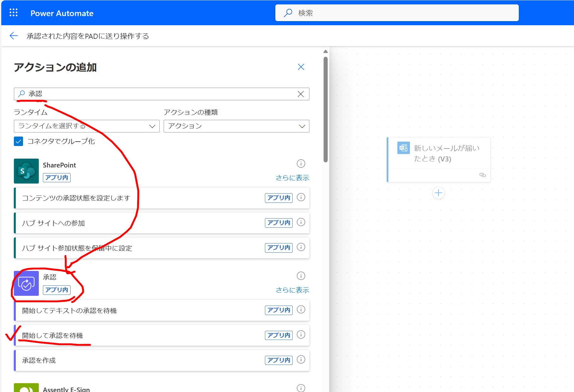Click the SharePoint connector name
The width and height of the screenshot is (574, 392).
coord(59,165)
